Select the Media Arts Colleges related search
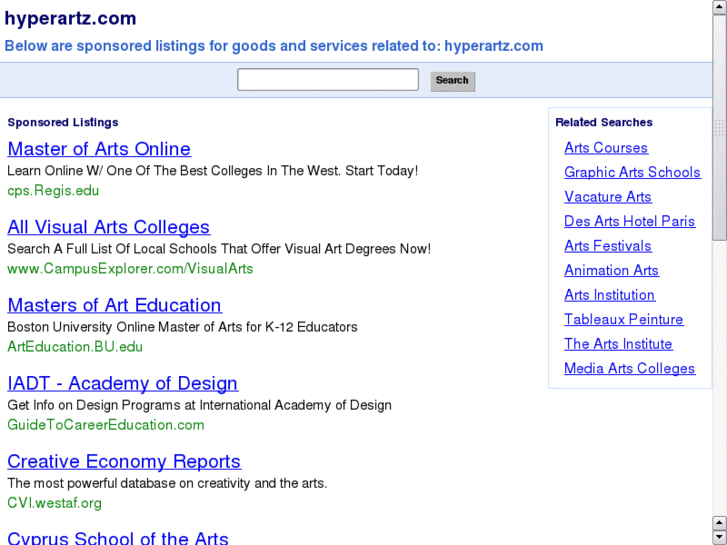This screenshot has width=727, height=545. 630,368
